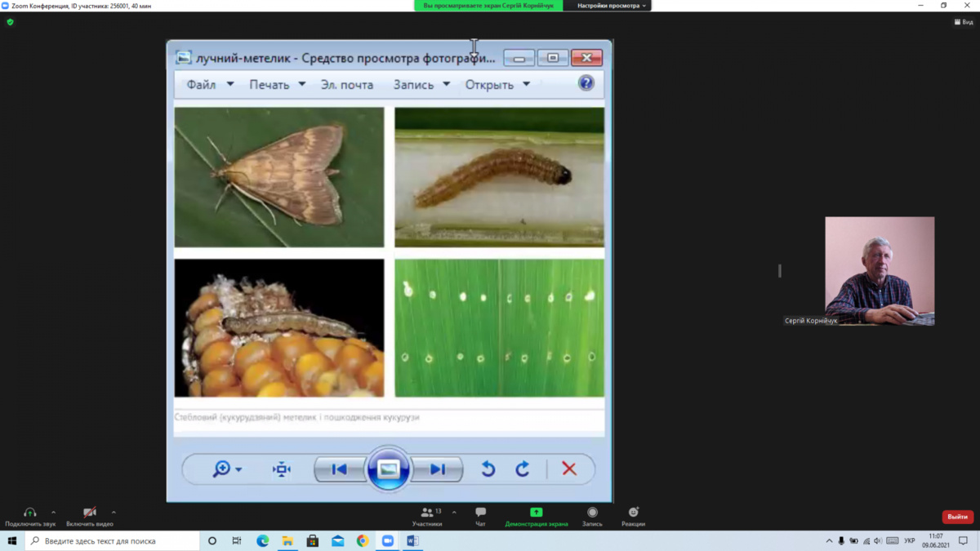This screenshot has width=980, height=551.
Task: Open the Реакции reactions menu
Action: click(633, 518)
